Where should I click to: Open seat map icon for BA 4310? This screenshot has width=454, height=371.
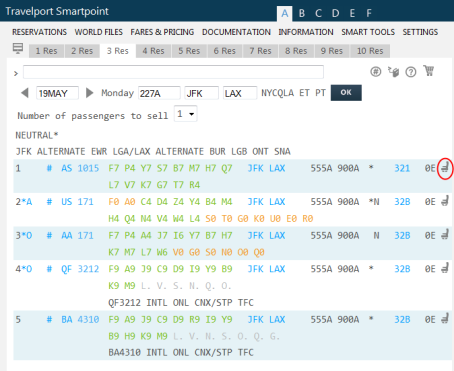click(445, 318)
